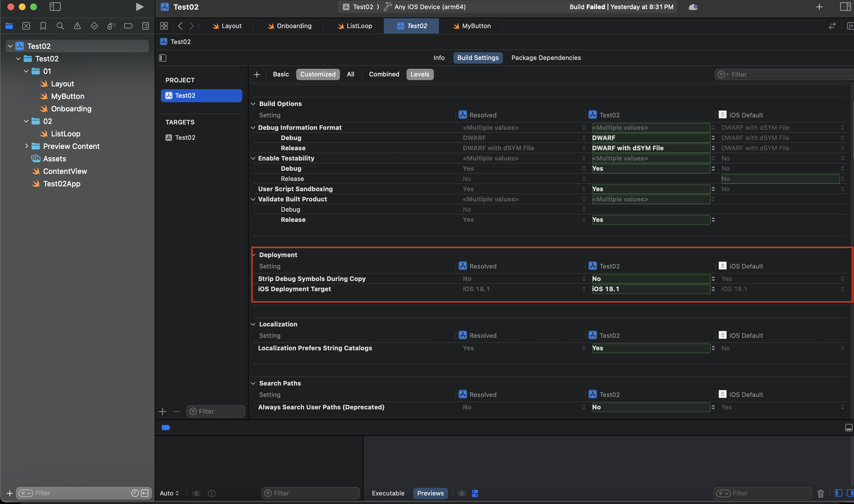Click the trash icon in the console
This screenshot has height=504, width=854.
[820, 493]
